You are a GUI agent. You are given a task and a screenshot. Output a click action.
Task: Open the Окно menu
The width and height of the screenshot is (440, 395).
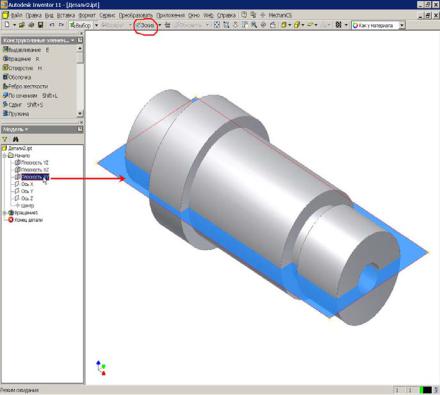pos(194,15)
